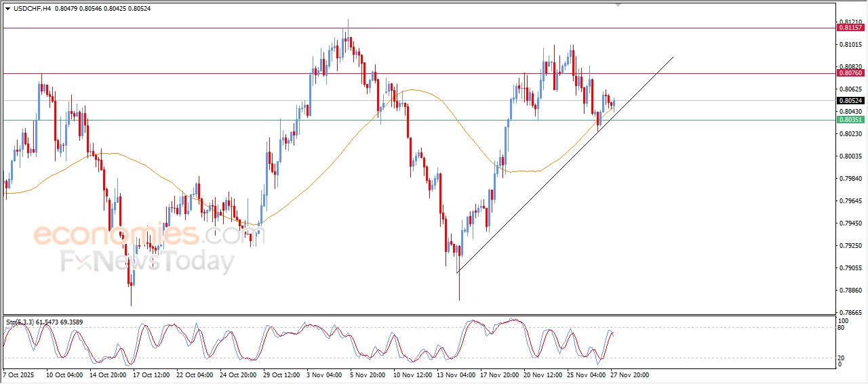Select the red 0.80760 price label
Viewport: 868px width, 384px height.
point(850,73)
